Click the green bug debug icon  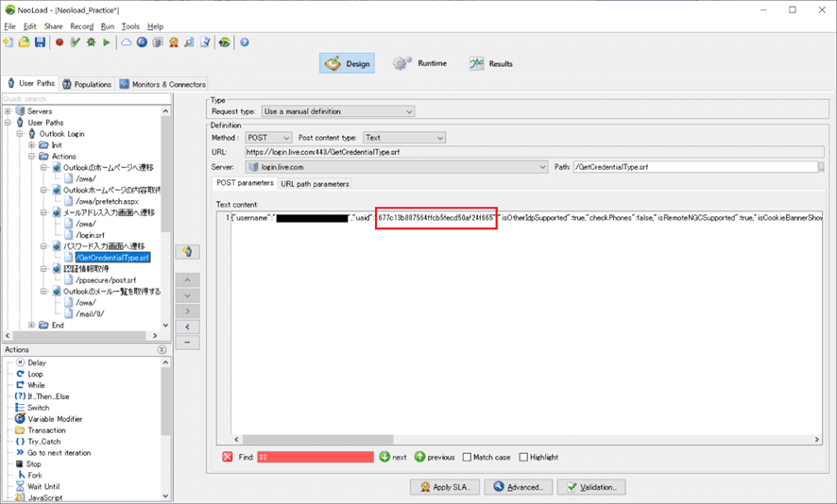(x=91, y=42)
